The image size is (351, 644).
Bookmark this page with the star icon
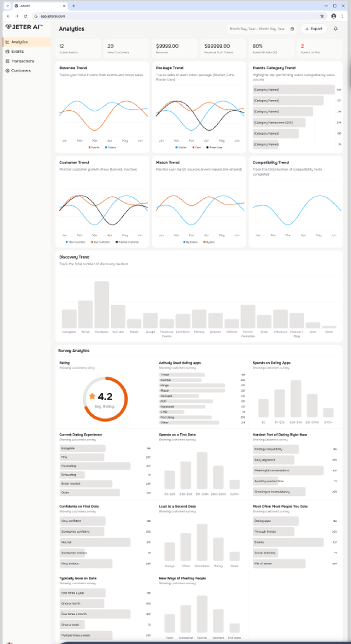click(322, 16)
